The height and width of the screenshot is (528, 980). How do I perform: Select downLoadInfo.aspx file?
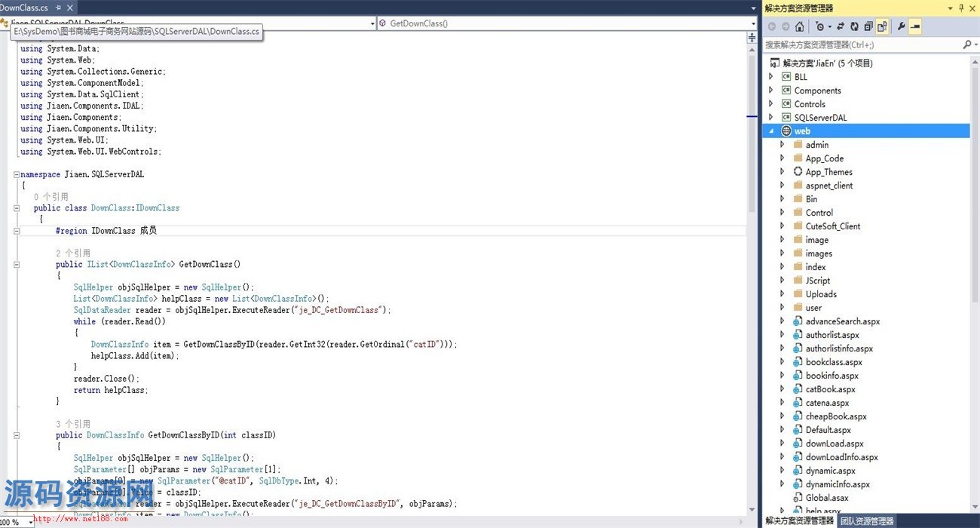click(842, 457)
